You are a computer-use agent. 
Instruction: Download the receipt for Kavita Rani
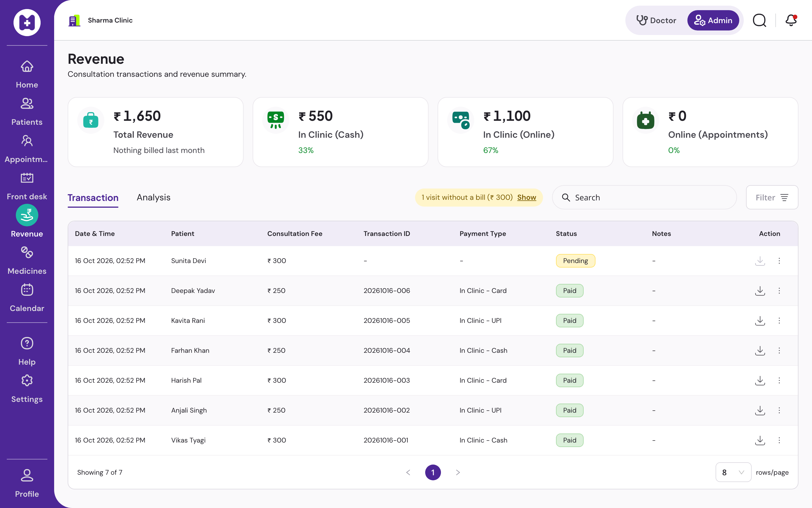tap(760, 321)
